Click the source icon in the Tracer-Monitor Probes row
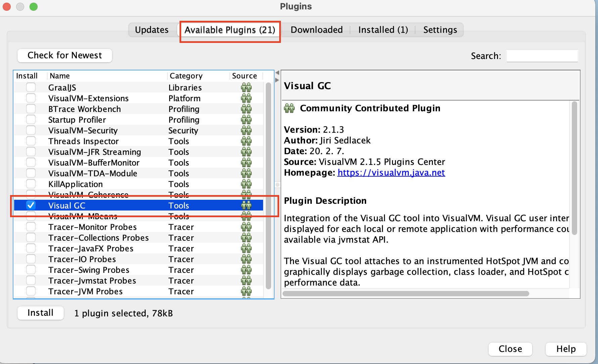598x364 pixels. tap(246, 227)
